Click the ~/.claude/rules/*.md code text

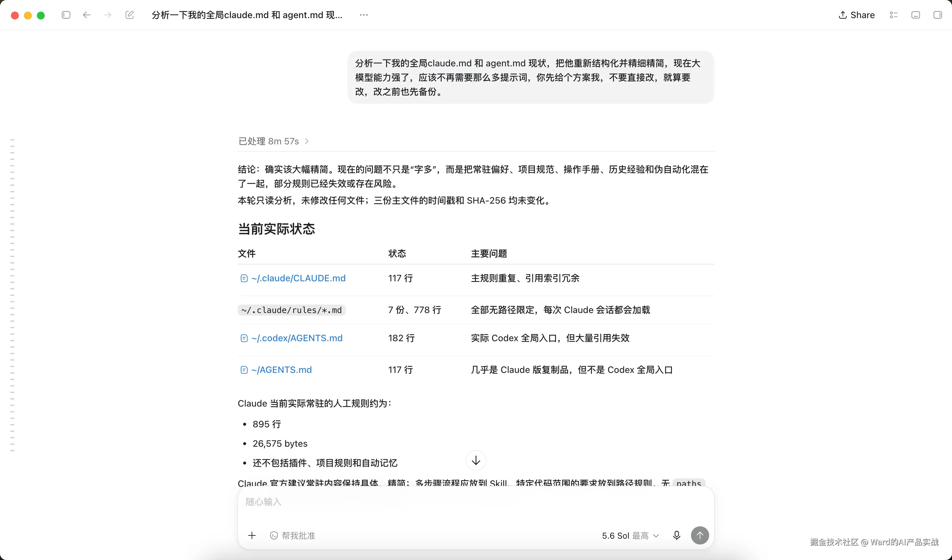click(292, 310)
